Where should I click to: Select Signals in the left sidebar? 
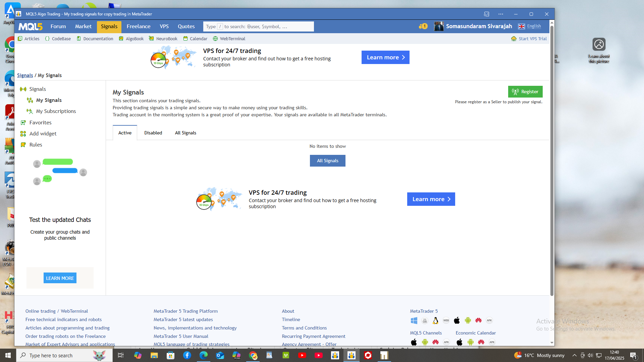click(x=33, y=89)
